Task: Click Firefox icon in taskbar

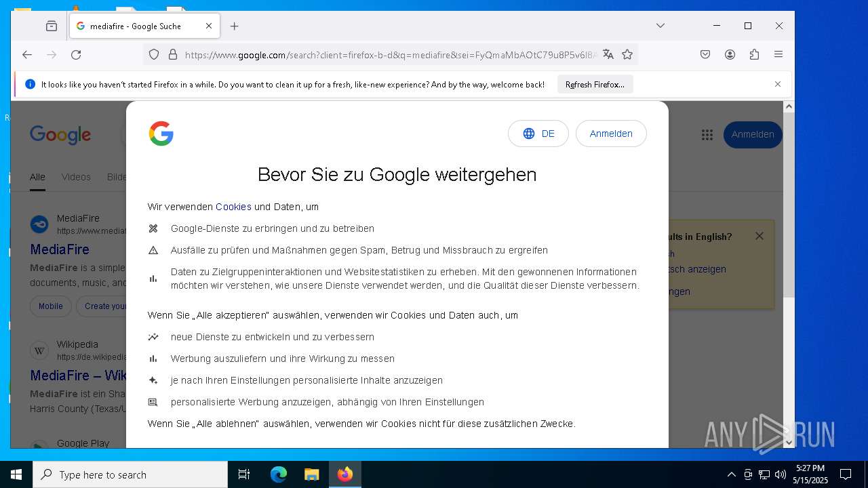Action: pyautogui.click(x=345, y=474)
